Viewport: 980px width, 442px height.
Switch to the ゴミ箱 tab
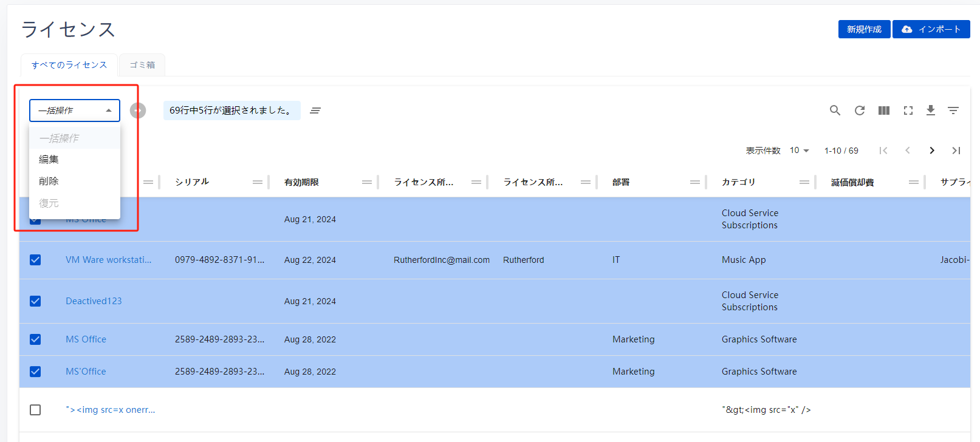(142, 65)
